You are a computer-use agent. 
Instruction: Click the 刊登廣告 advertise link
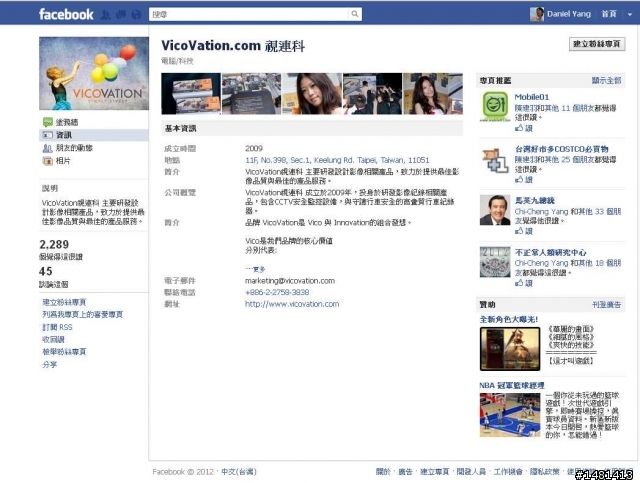coord(607,305)
